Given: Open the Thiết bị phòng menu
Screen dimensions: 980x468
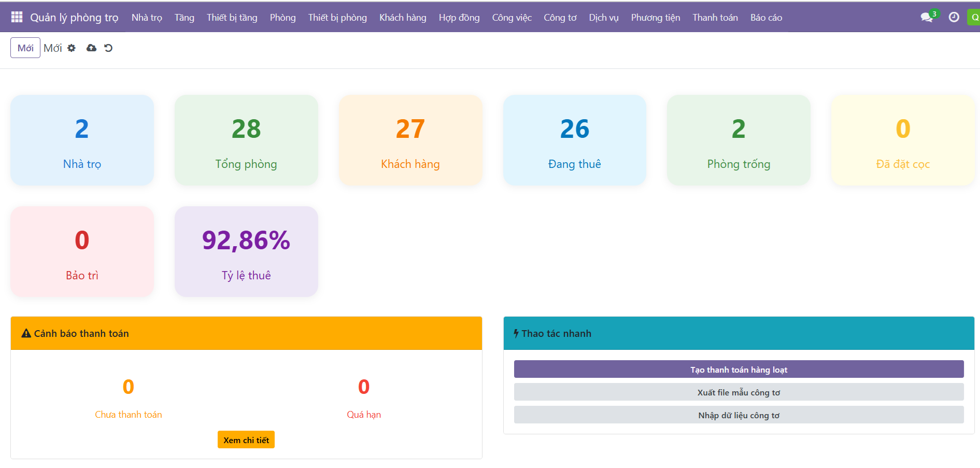Looking at the screenshot, I should tap(337, 17).
